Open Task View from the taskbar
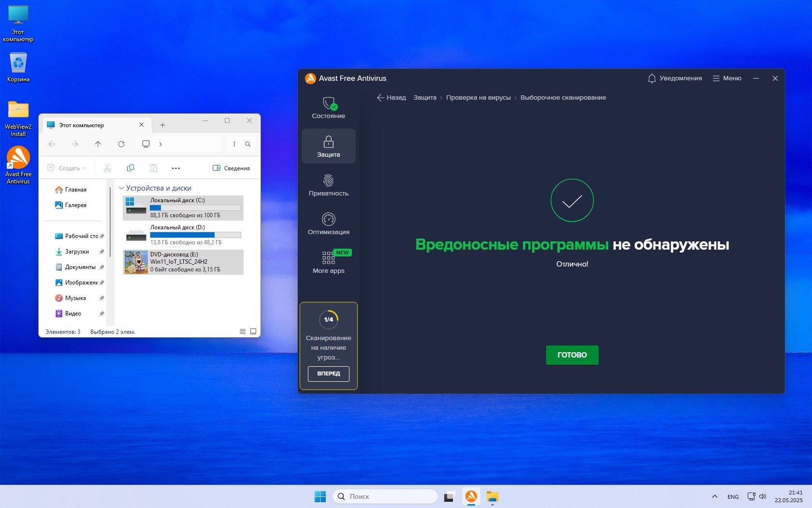Image resolution: width=812 pixels, height=508 pixels. [449, 496]
